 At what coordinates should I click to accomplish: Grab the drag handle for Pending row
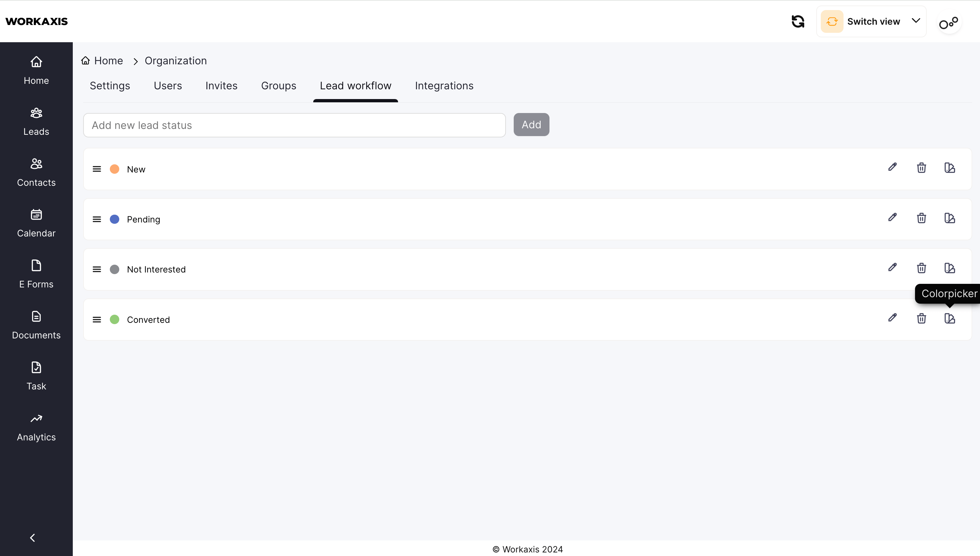tap(97, 219)
